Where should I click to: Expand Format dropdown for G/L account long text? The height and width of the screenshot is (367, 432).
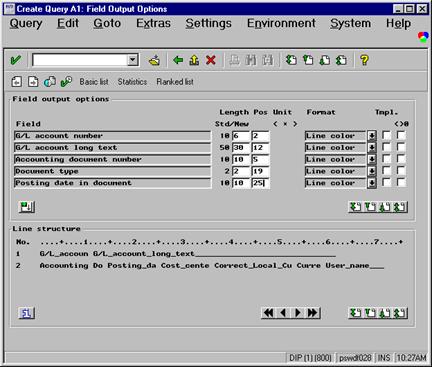coord(372,148)
